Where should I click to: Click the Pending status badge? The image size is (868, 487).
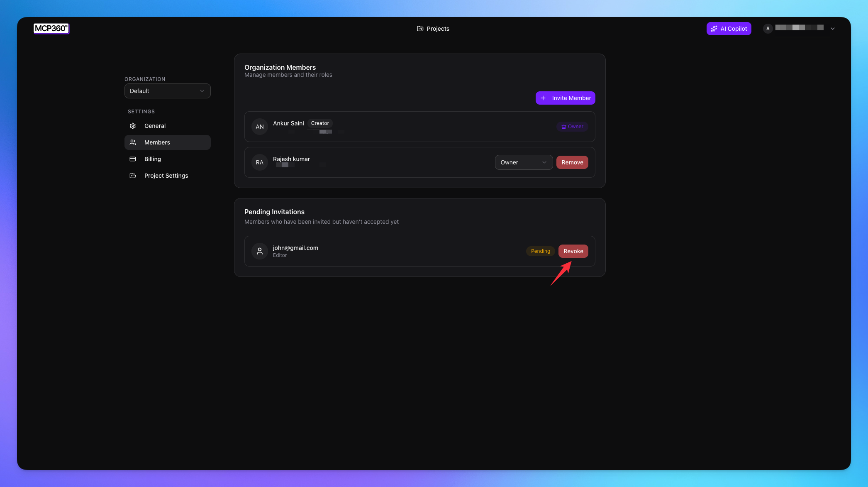(540, 251)
